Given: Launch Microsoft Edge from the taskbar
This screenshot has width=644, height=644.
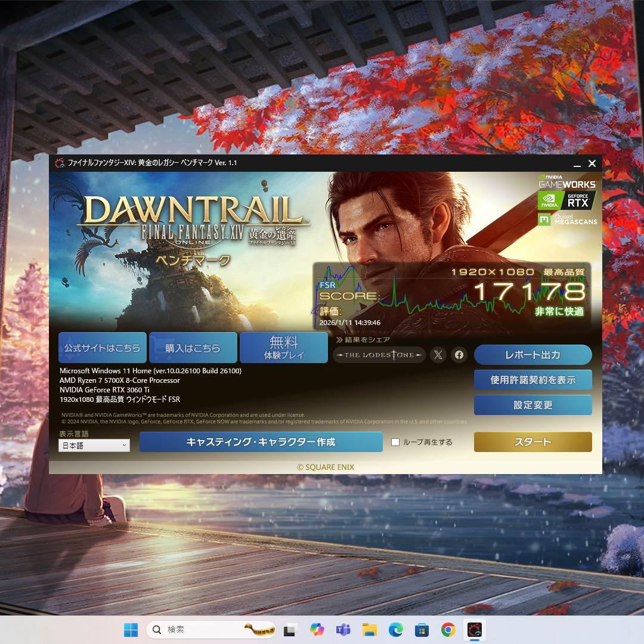Looking at the screenshot, I should coord(395,629).
